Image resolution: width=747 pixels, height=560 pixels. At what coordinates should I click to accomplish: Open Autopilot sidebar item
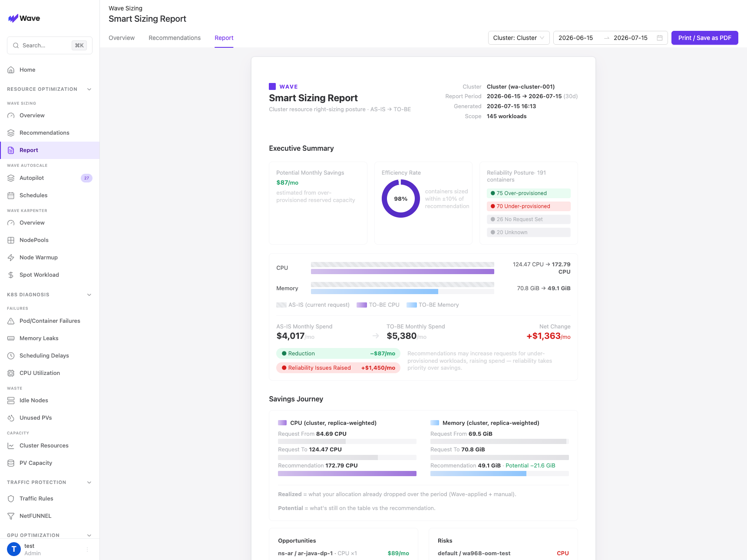click(50, 178)
